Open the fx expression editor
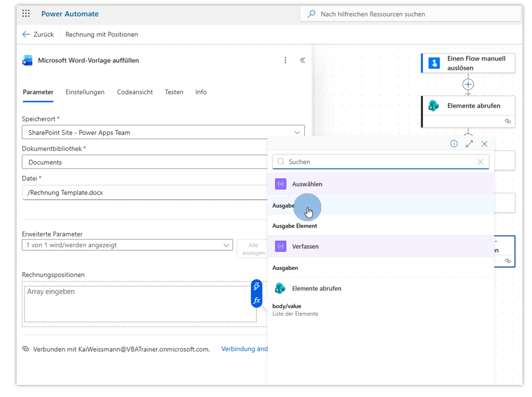The height and width of the screenshot is (397, 532). coord(256,300)
